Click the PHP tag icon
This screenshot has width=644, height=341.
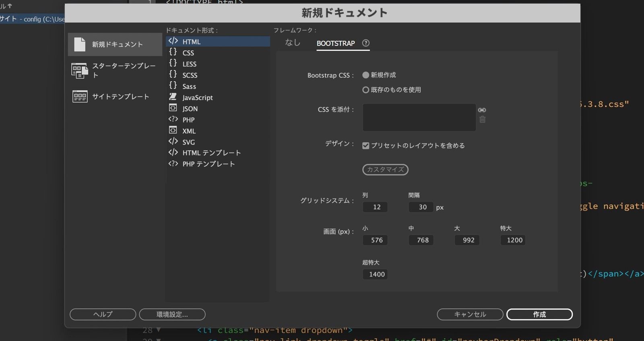[x=173, y=119]
